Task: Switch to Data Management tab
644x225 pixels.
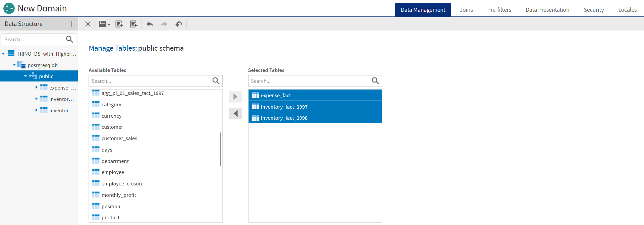Action: [423, 10]
